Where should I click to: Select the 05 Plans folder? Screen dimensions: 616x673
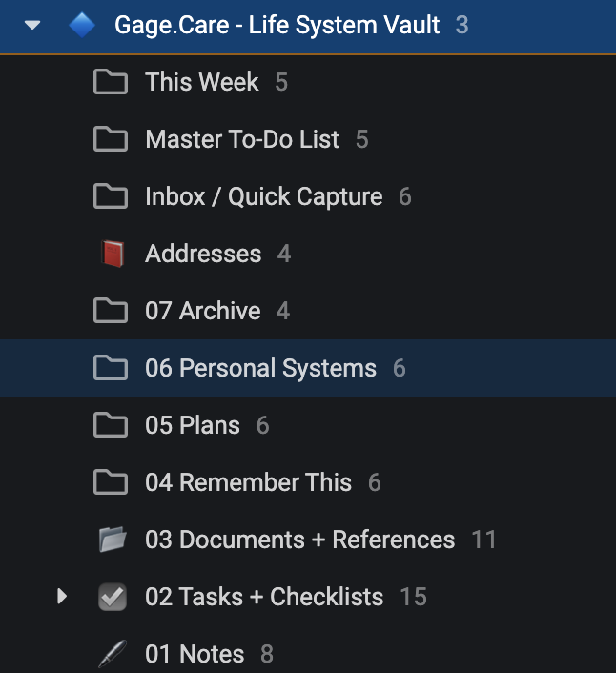click(x=308, y=425)
